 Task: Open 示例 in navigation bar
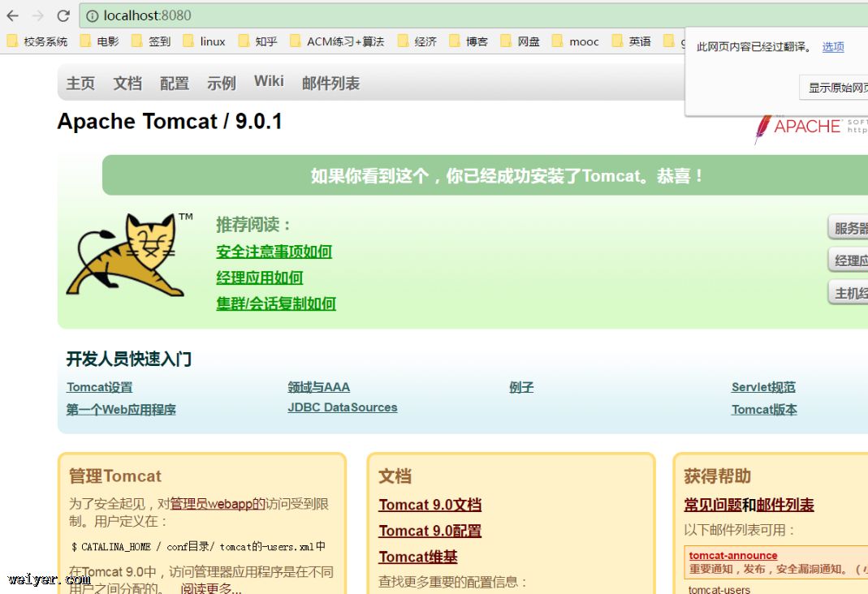click(222, 83)
